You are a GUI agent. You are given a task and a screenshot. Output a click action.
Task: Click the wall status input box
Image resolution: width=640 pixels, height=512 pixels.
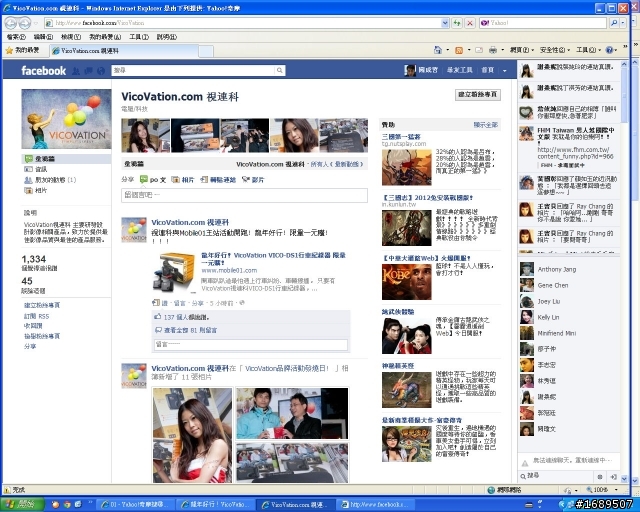pyautogui.click(x=244, y=195)
